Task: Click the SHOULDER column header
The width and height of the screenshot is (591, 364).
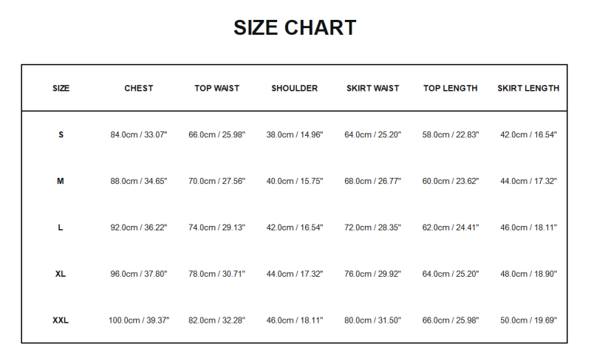Action: [x=295, y=89]
